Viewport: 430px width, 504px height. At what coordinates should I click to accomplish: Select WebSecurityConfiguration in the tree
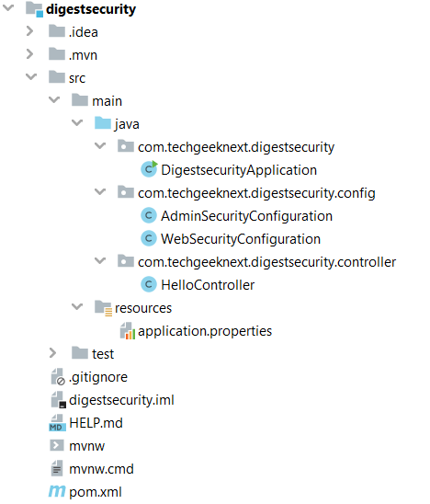[241, 239]
